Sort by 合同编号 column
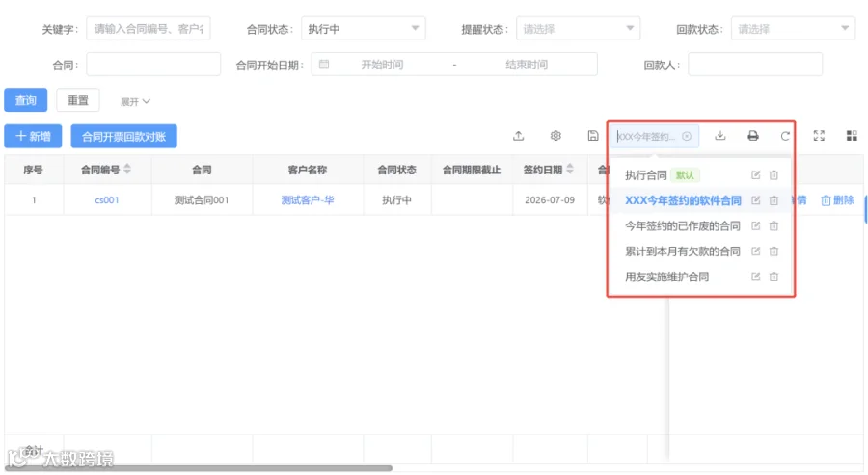868x475 pixels. click(127, 169)
